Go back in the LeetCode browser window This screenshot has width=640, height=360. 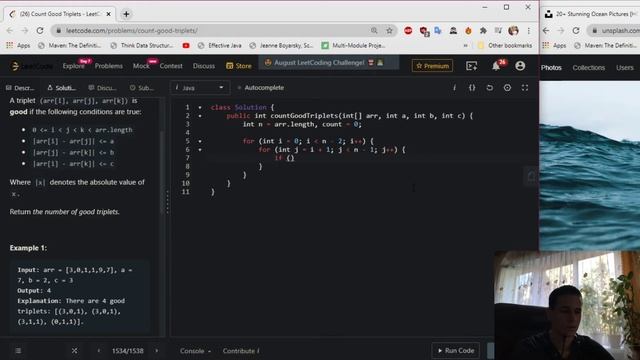pyautogui.click(x=10, y=31)
